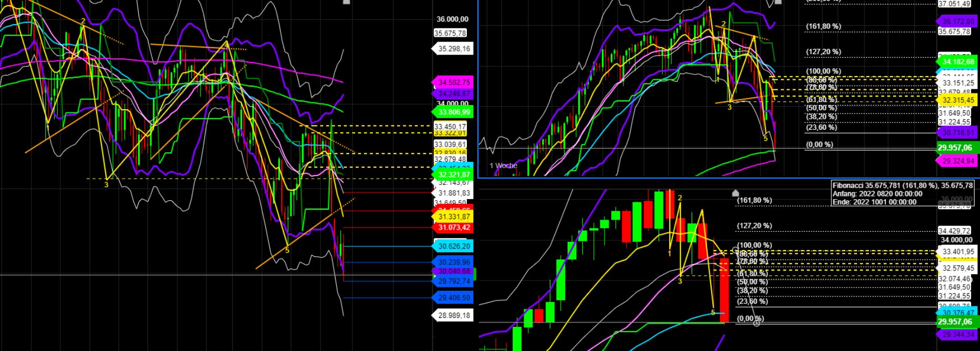Select the green 32.321,87 price tag

coord(452,174)
